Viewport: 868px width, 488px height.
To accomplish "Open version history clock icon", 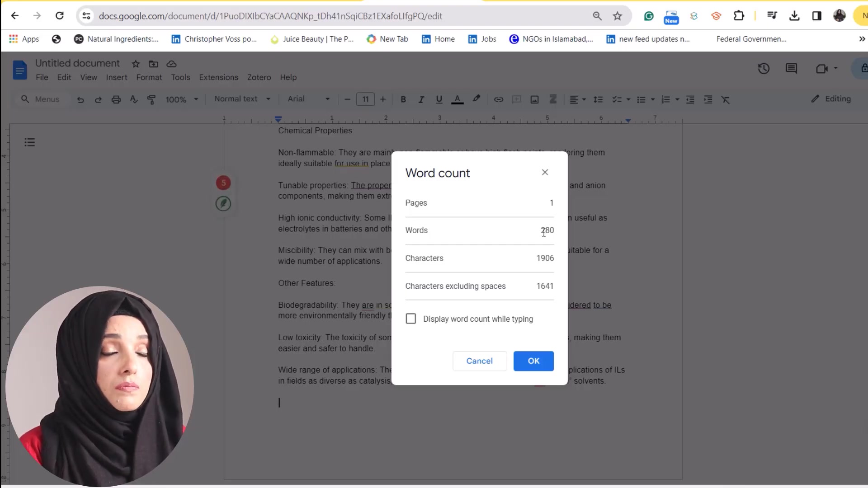I will 764,69.
